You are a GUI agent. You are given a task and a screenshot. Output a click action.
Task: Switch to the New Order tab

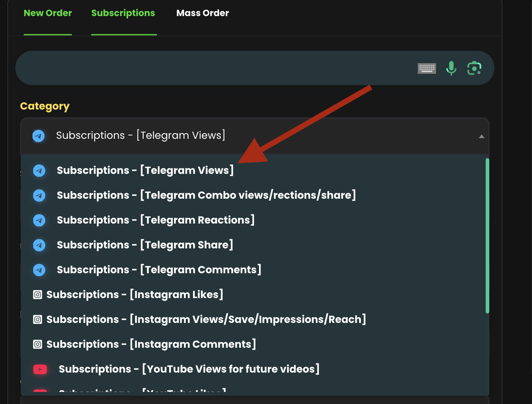point(48,13)
